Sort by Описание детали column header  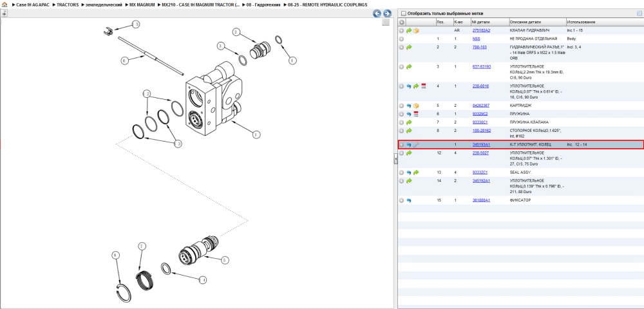click(537, 22)
